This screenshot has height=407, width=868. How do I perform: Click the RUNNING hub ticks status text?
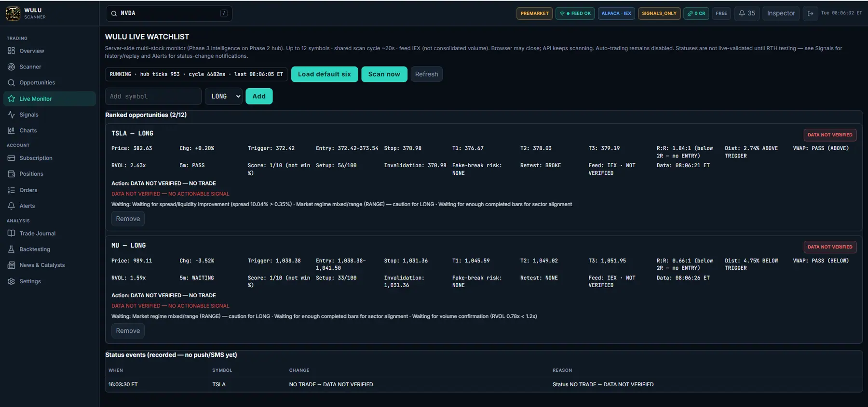[196, 74]
